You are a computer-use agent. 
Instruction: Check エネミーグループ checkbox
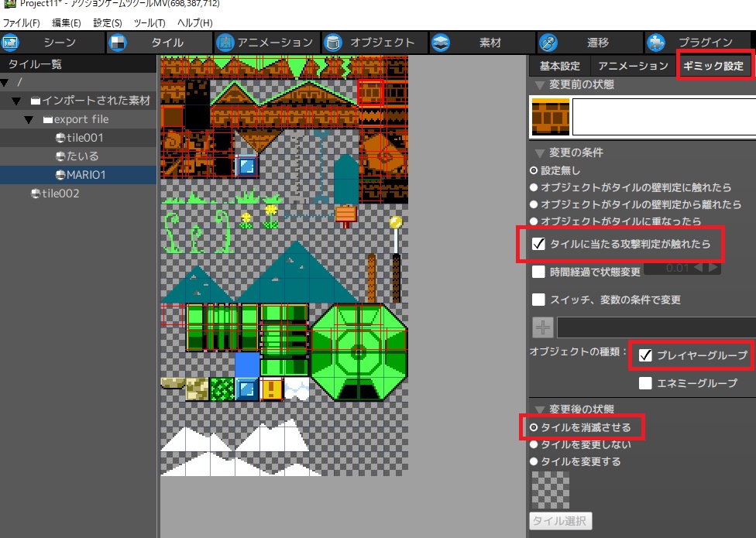(x=645, y=383)
